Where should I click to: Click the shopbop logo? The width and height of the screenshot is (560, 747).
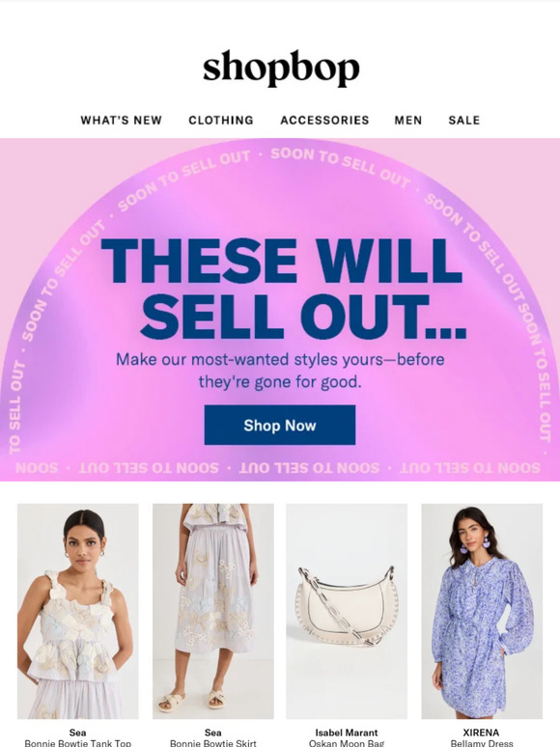(x=281, y=69)
